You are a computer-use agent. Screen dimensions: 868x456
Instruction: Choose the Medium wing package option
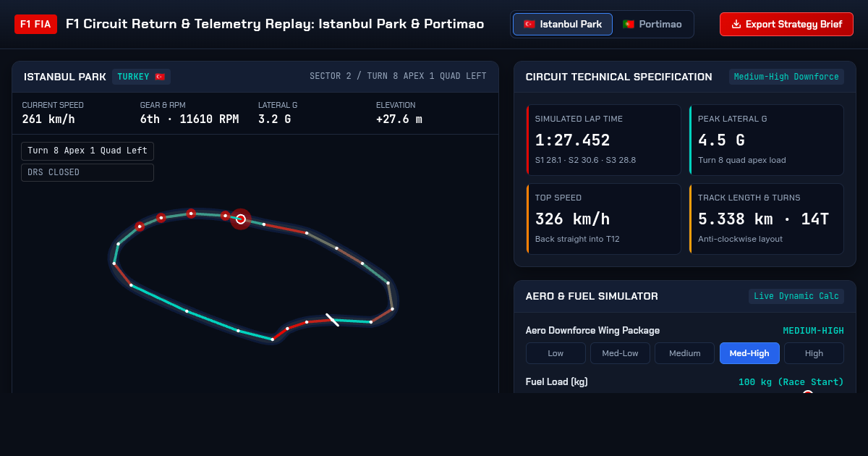pyautogui.click(x=684, y=353)
